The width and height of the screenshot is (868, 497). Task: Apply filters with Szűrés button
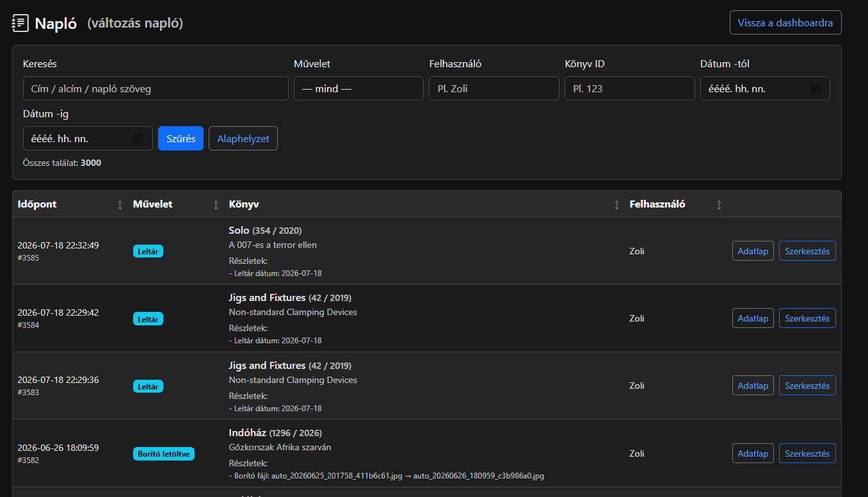(181, 138)
